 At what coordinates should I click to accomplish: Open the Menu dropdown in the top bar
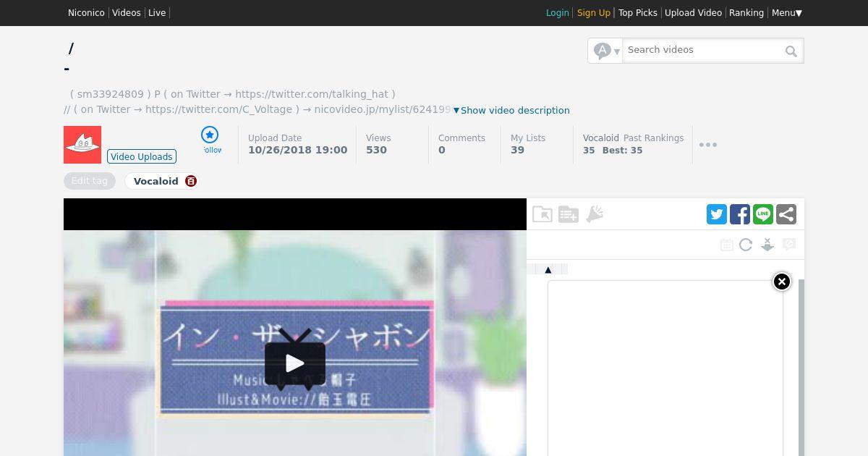pyautogui.click(x=787, y=13)
